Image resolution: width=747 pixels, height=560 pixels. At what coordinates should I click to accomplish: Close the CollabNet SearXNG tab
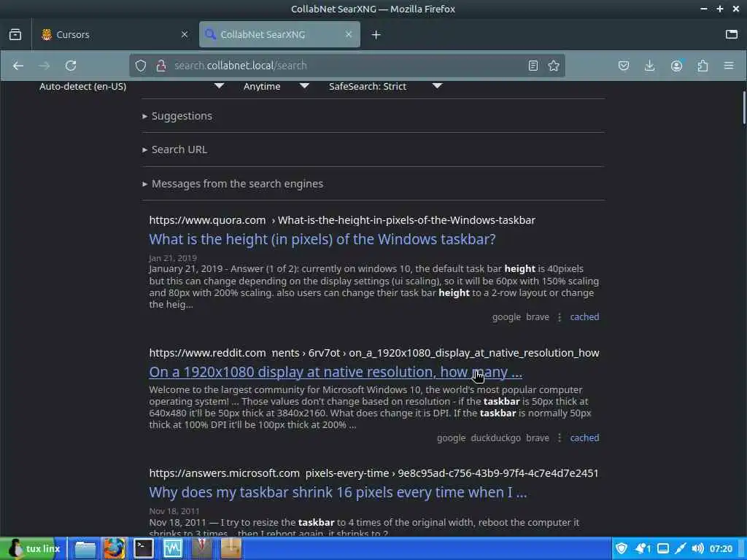tap(348, 35)
